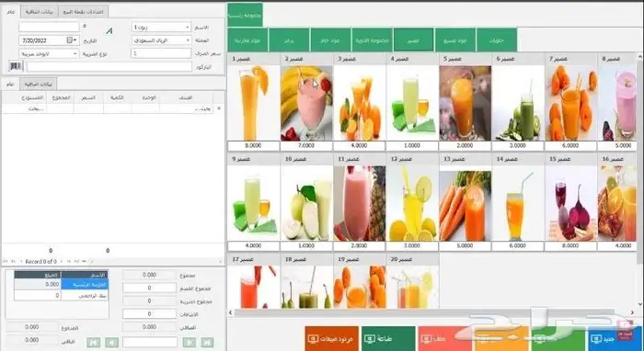The width and height of the screenshot is (644, 351).
Task: Click the barcode scanner icon
Action: tap(16, 66)
